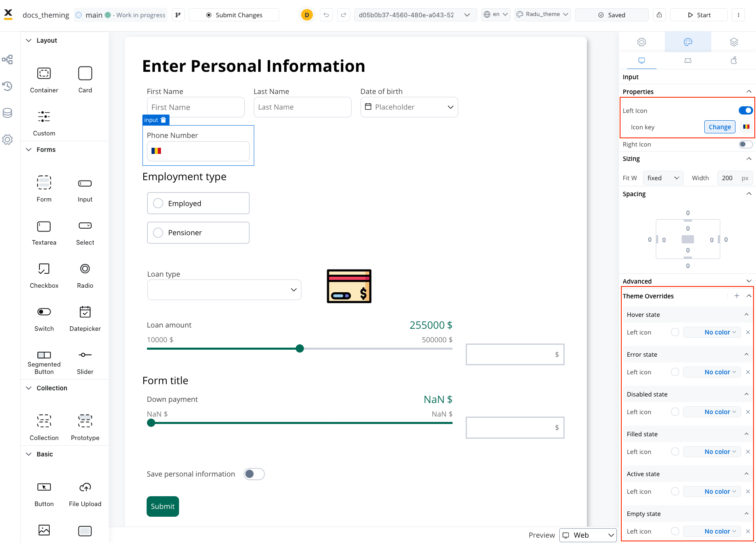
Task: Open Error state Left icon color swatch
Action: pyautogui.click(x=675, y=372)
